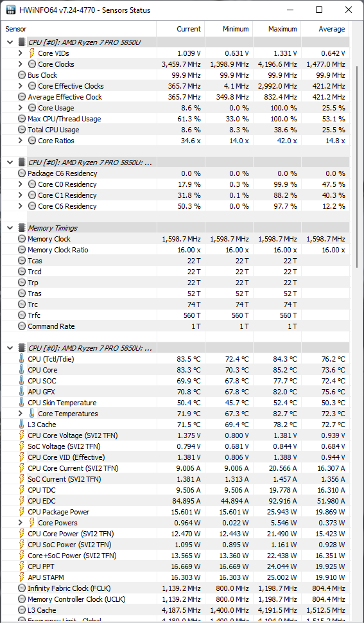Viewport: 364px width, 623px height.
Task: Click thermometer icon beside L3 Cache temperature
Action: tap(21, 425)
